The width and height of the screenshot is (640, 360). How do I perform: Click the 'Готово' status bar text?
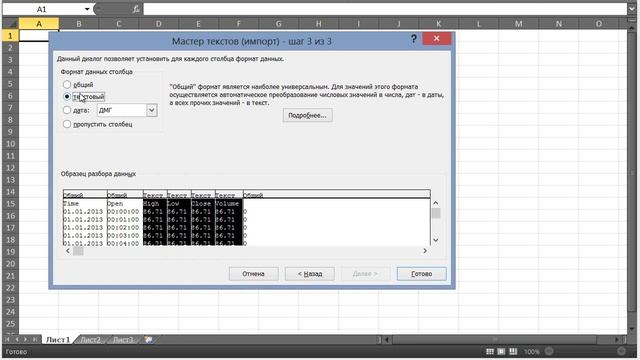click(16, 351)
